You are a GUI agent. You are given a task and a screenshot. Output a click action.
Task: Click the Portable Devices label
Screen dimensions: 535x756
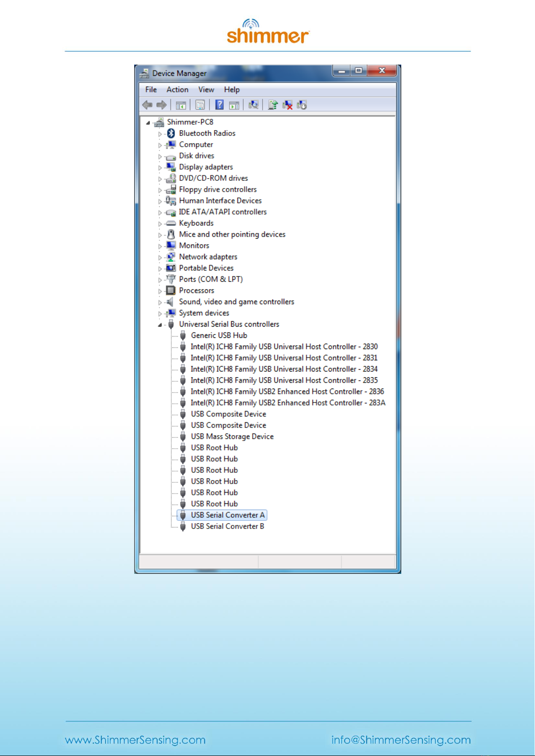[x=206, y=268]
